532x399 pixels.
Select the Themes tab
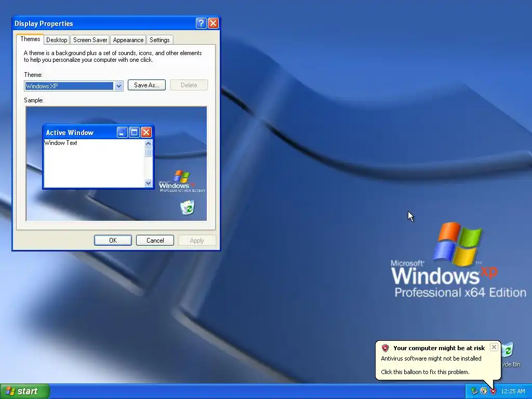pos(30,39)
